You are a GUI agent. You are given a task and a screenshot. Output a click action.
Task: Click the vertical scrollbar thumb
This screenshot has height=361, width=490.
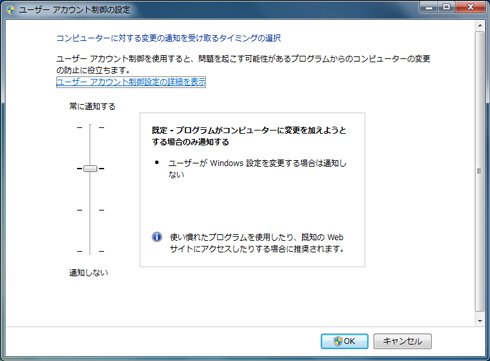tap(480, 171)
